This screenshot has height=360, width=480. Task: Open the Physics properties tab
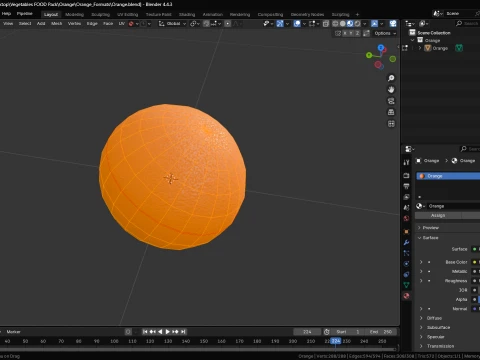pos(406,264)
